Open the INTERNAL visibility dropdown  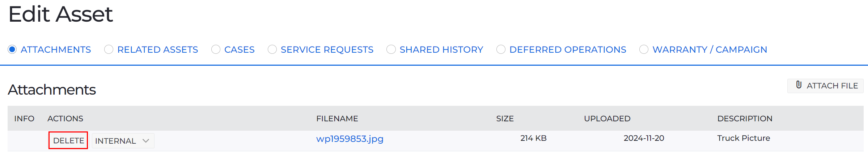click(123, 141)
